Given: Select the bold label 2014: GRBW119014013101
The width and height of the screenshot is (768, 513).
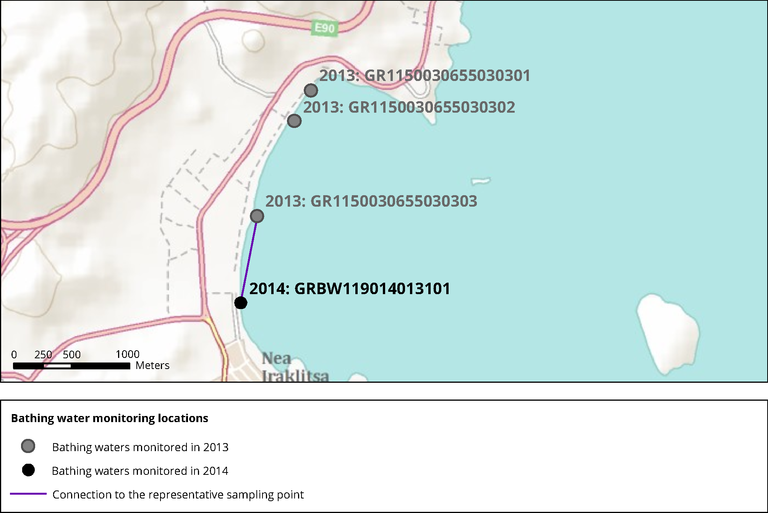Looking at the screenshot, I should coord(349,289).
